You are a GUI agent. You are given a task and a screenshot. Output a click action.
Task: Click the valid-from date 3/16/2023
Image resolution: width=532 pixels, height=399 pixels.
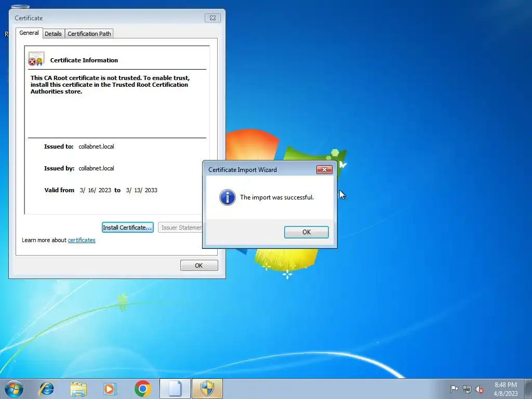click(x=96, y=190)
